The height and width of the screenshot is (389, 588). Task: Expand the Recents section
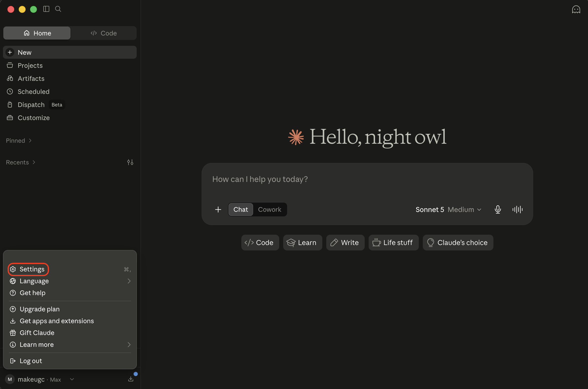point(21,162)
